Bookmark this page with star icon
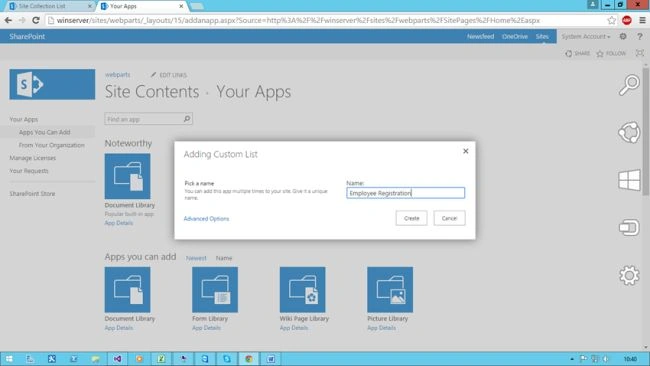Viewport: 650px width, 366px height. tap(611, 20)
